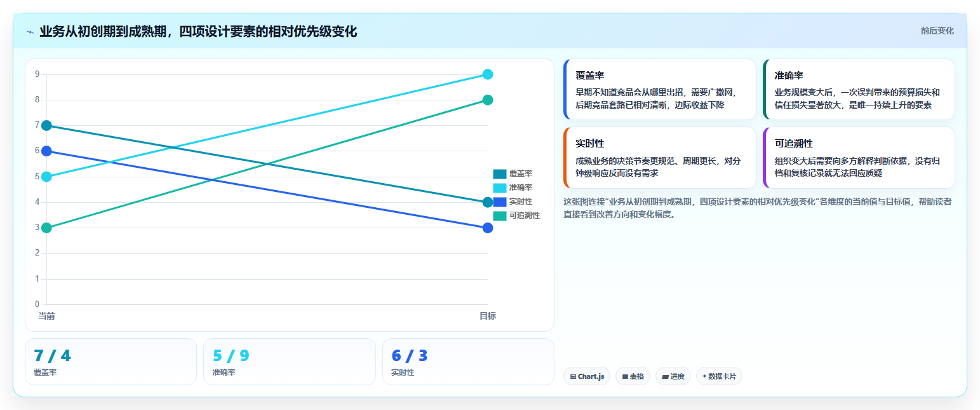Click the 实时性 legend label text
This screenshot has width=980, height=410.
(x=521, y=202)
